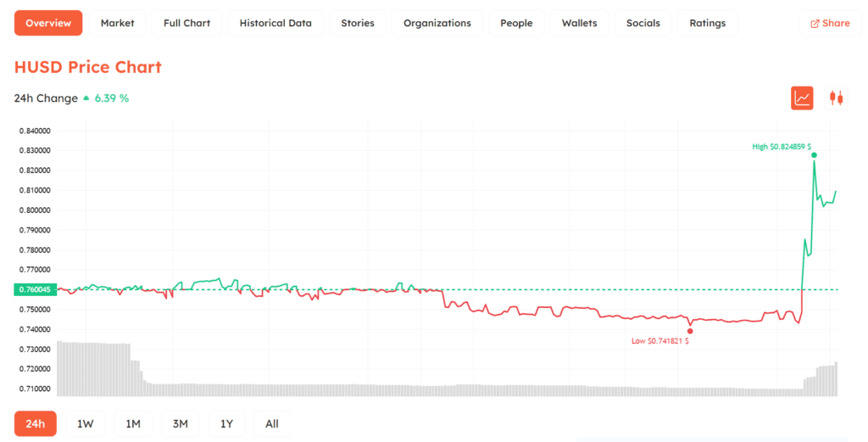Switch to the Market tab
The image size is (868, 442).
pos(117,23)
